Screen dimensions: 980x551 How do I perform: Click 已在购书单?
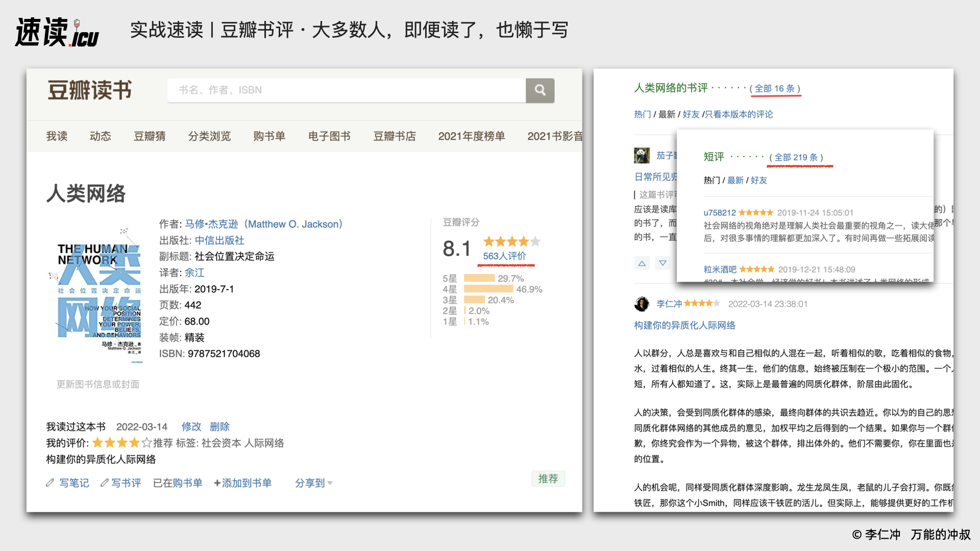click(178, 483)
